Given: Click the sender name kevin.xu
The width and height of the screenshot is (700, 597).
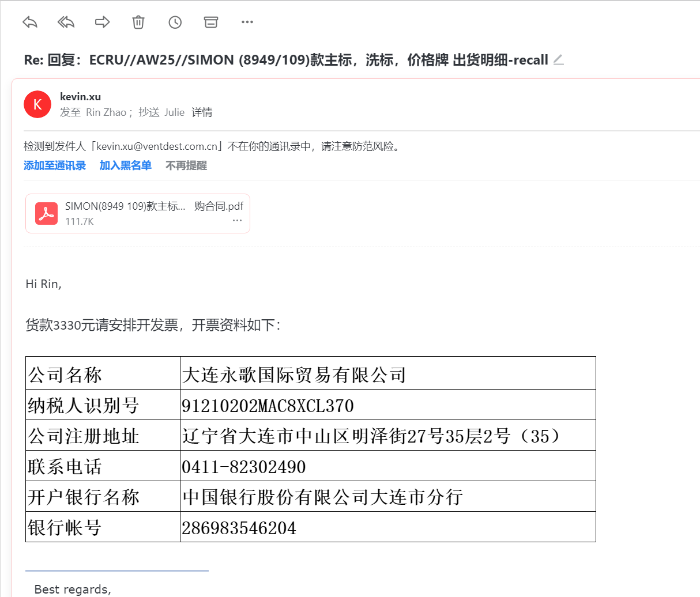Looking at the screenshot, I should pos(80,96).
